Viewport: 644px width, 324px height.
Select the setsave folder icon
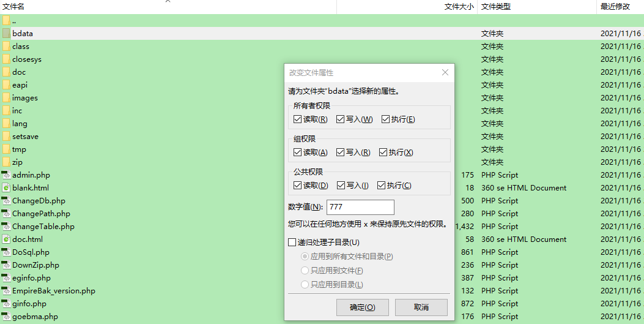pyautogui.click(x=6, y=136)
